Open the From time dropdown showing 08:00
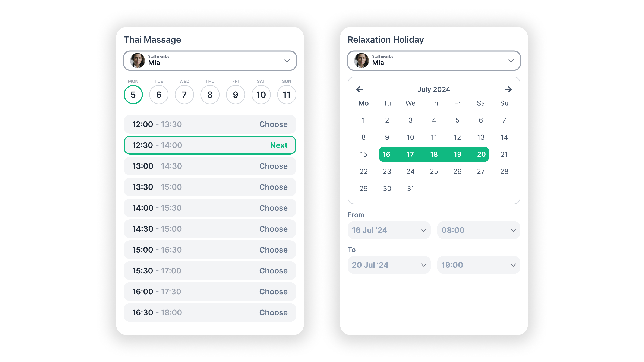 (479, 230)
